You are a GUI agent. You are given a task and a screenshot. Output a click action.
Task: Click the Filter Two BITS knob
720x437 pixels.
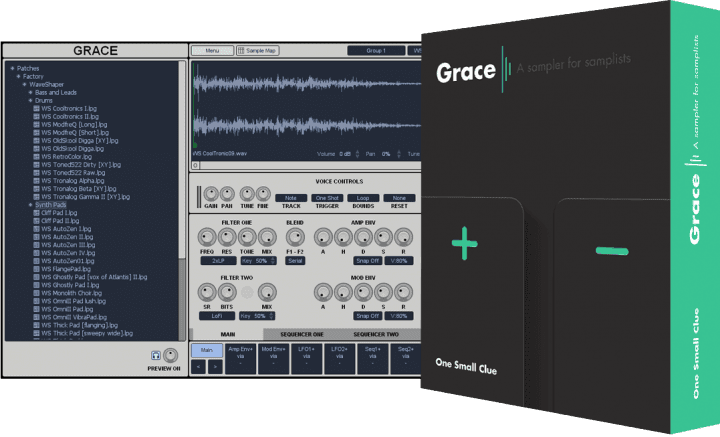pyautogui.click(x=227, y=292)
